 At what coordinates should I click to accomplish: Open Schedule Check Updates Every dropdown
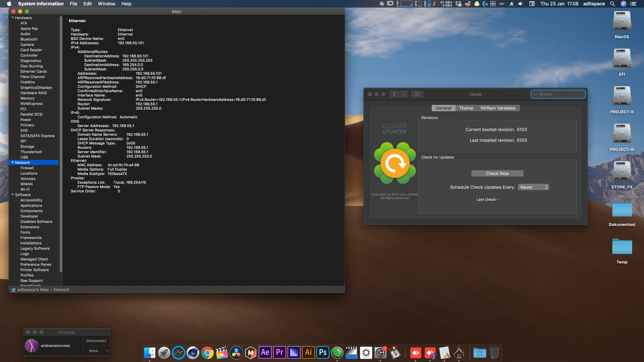(533, 187)
